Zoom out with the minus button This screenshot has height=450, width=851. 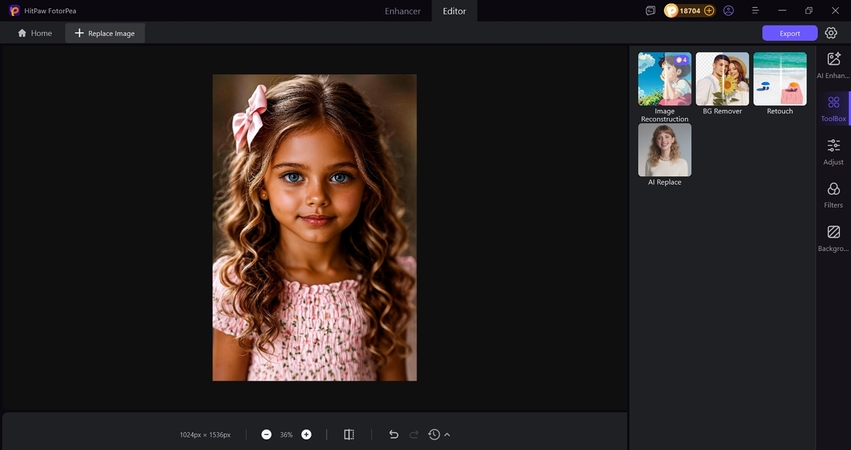click(266, 435)
